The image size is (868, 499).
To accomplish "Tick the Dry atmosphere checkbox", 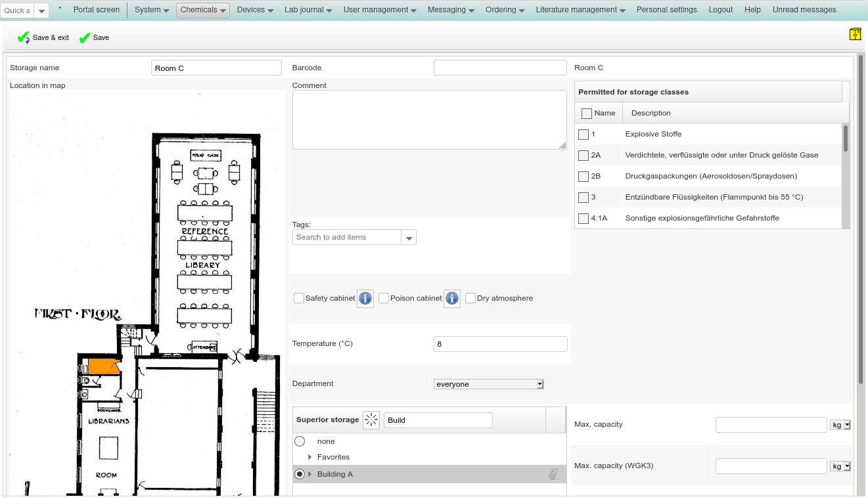I will [470, 298].
